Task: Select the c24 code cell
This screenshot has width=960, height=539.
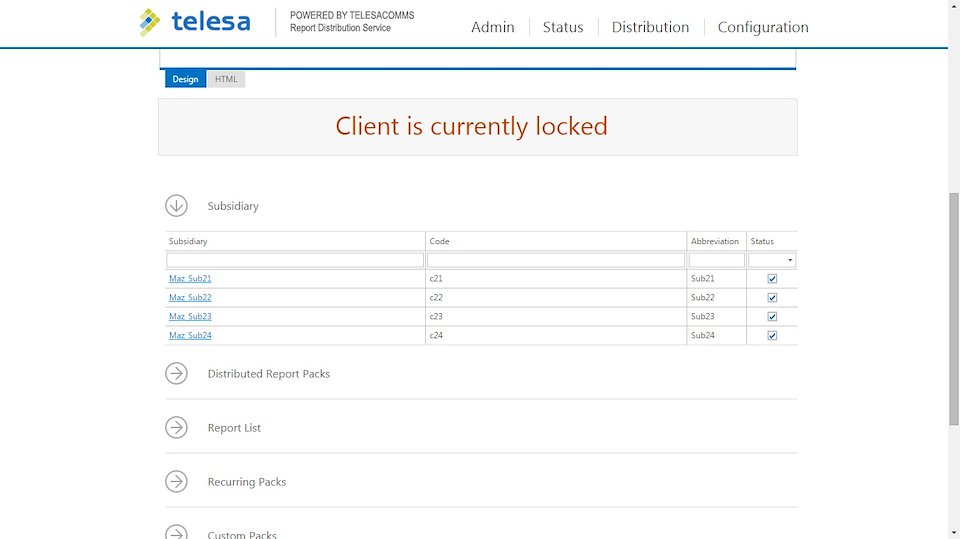Action: 556,335
